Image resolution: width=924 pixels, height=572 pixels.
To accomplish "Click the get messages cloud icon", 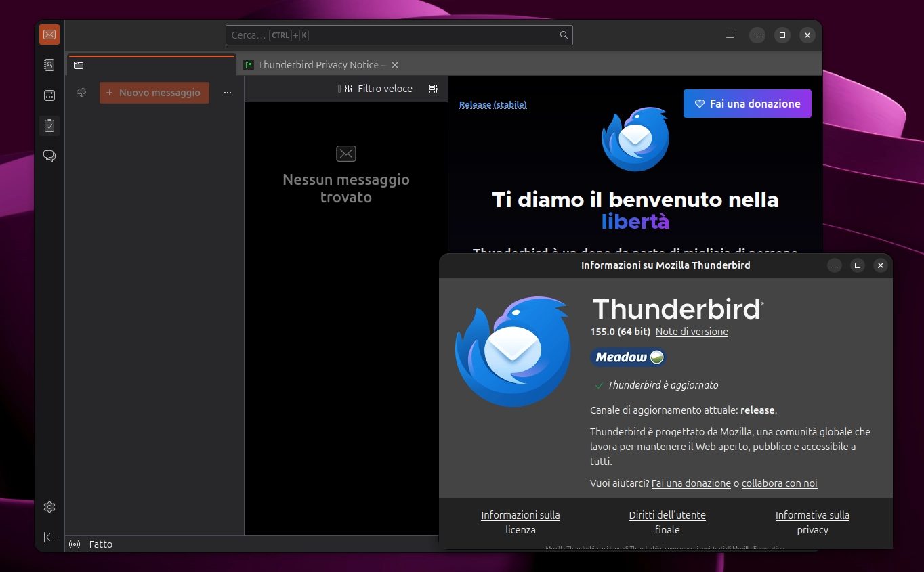I will point(81,93).
